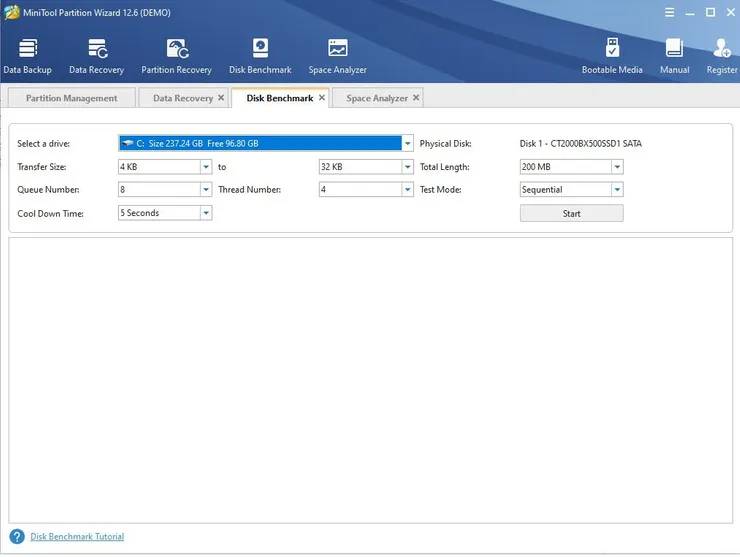Viewport: 740px width, 557px height.
Task: Launch the Data Recovery tool
Action: (97, 56)
